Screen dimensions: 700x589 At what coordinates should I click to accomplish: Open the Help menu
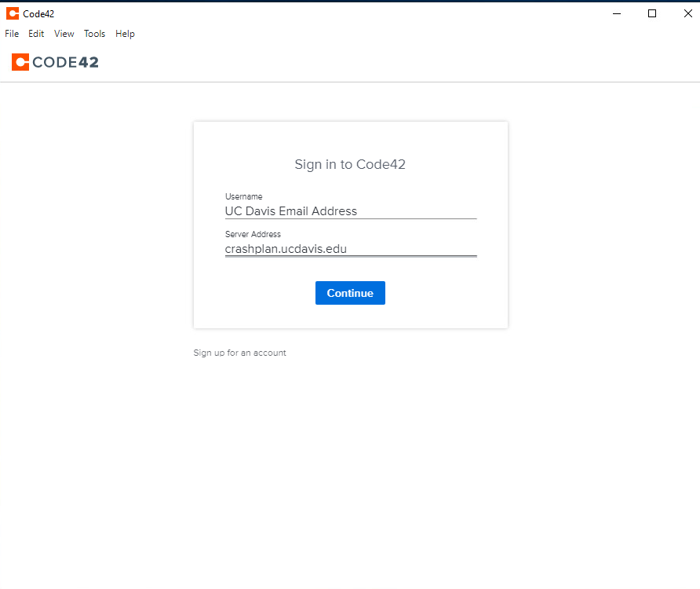pyautogui.click(x=125, y=34)
